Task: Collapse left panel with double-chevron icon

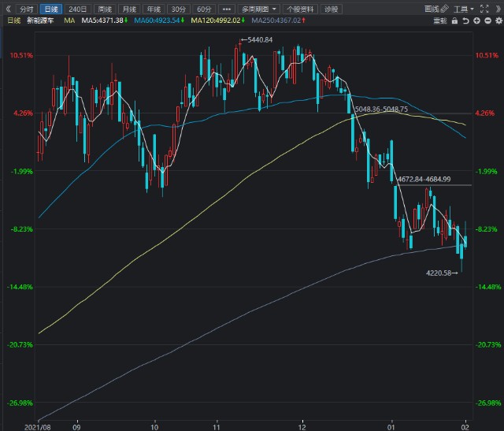Action: tap(9, 9)
